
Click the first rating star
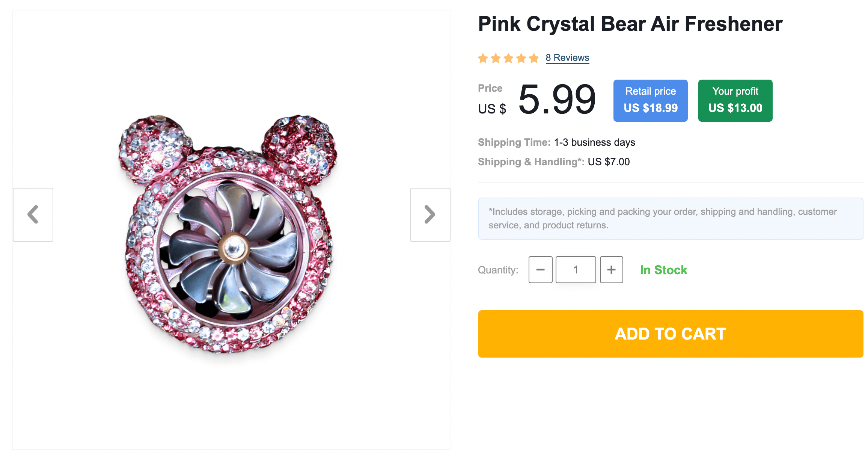click(x=483, y=58)
